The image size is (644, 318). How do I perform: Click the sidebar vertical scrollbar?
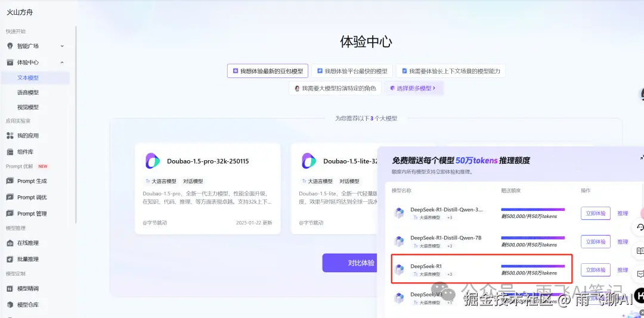tap(76, 124)
